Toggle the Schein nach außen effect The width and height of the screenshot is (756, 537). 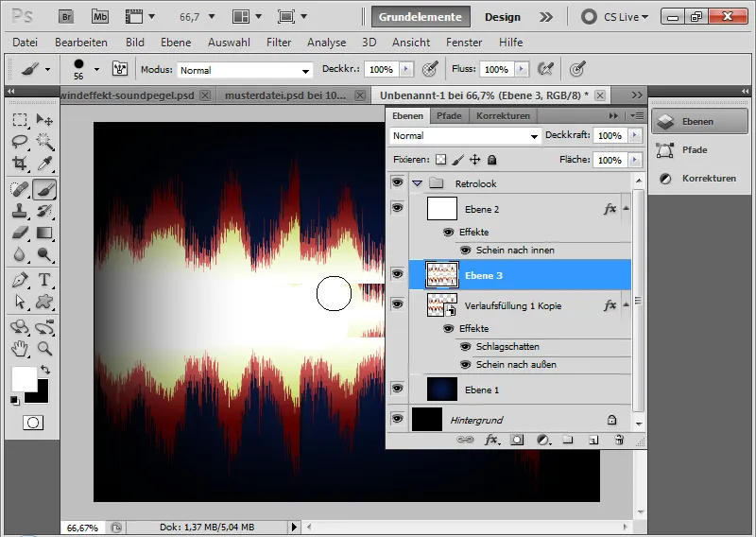tap(465, 365)
